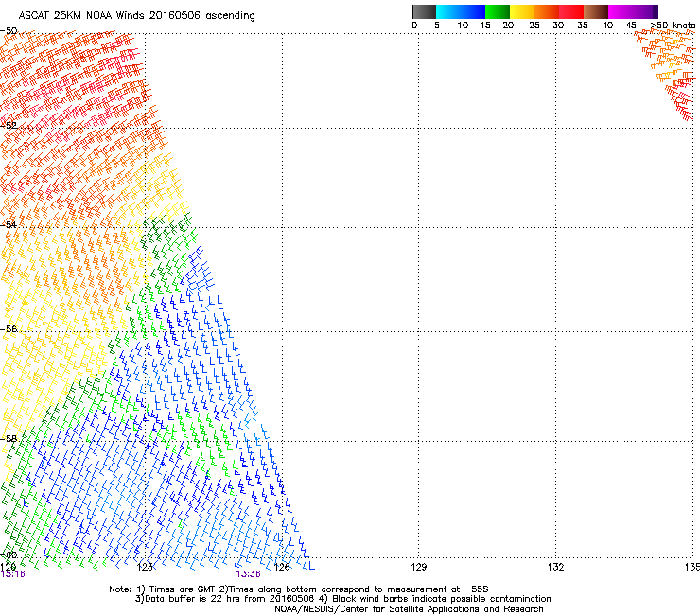
Task: Click the -56 latitude axis label
Action: coord(9,328)
